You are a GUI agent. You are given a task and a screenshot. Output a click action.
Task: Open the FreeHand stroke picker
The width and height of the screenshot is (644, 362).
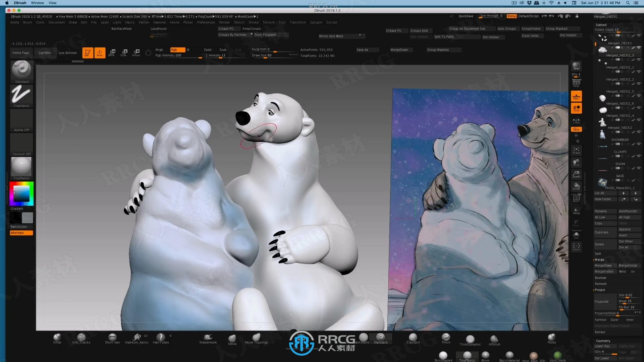pos(21,96)
